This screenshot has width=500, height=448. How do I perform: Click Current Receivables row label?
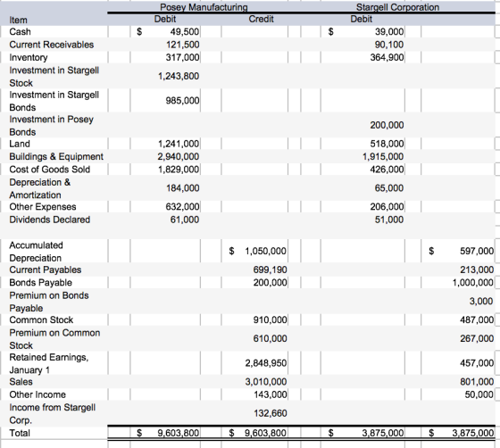point(52,45)
